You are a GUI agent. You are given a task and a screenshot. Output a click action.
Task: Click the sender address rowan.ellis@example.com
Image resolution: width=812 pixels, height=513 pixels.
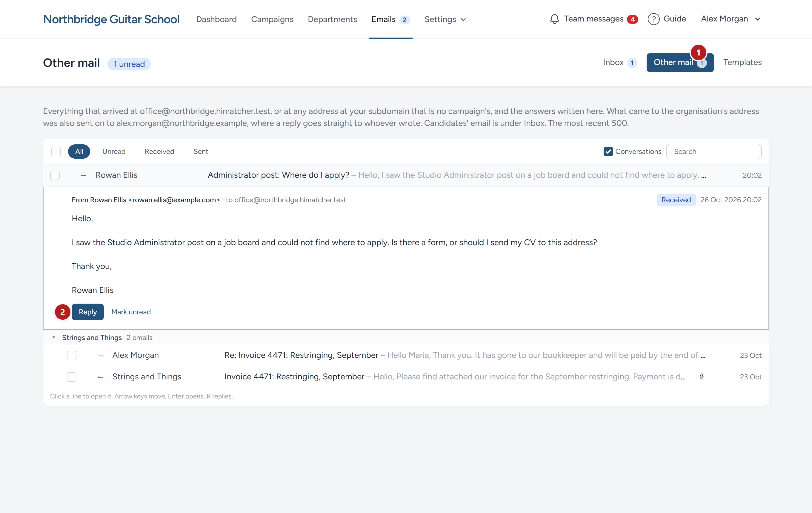(174, 200)
